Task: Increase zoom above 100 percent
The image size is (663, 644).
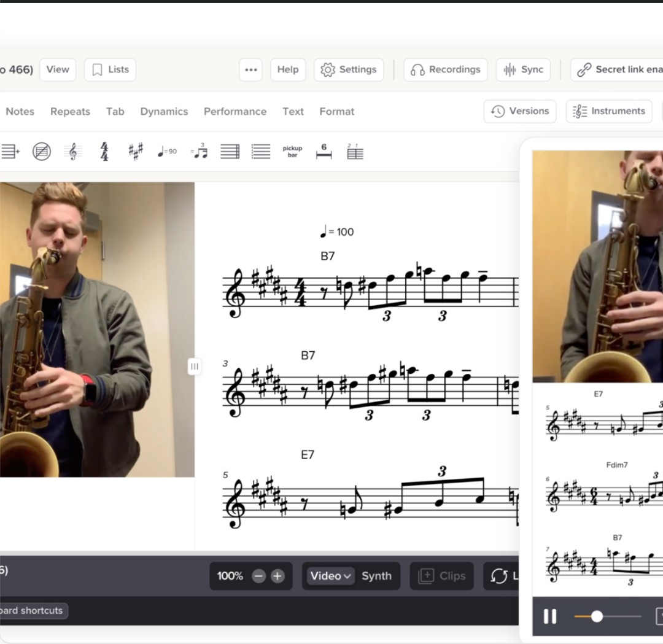Action: click(x=277, y=576)
